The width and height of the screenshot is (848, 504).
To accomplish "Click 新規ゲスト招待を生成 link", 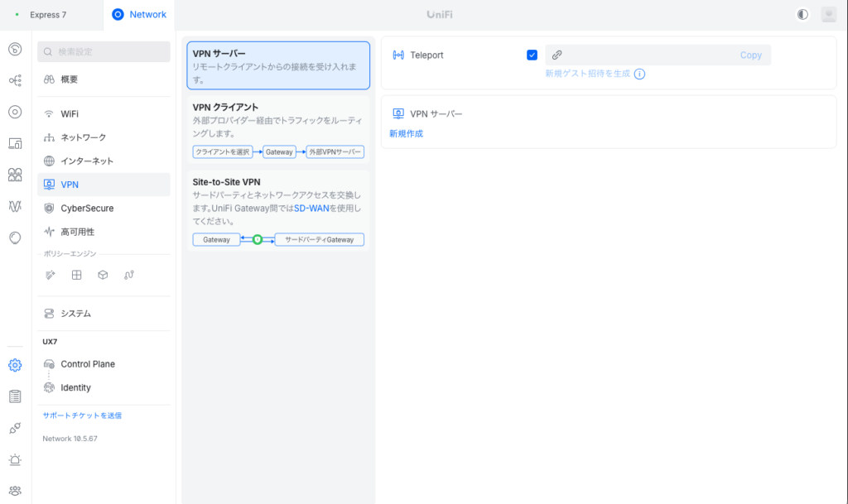I will coord(587,74).
